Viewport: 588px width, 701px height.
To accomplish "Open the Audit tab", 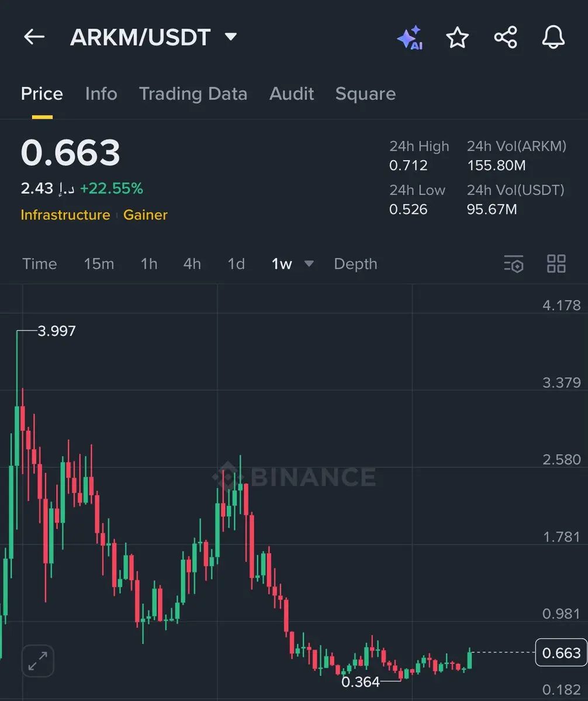I will [292, 93].
